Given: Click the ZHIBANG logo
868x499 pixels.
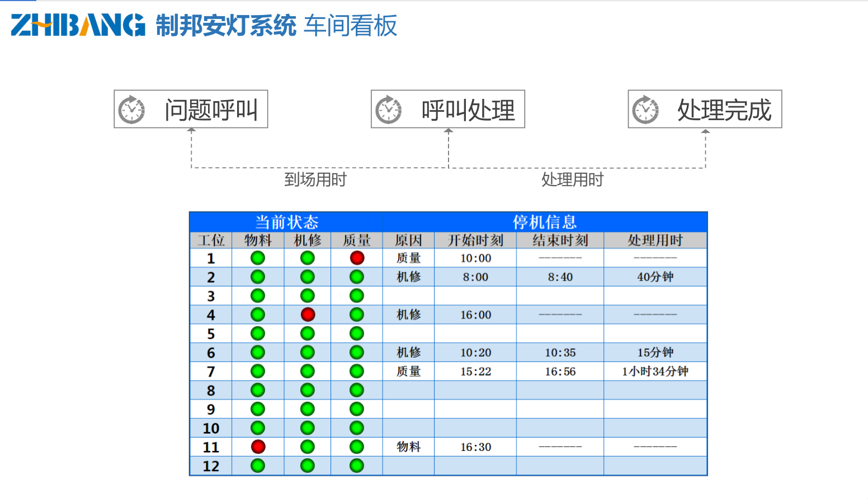Looking at the screenshot, I should (x=78, y=25).
